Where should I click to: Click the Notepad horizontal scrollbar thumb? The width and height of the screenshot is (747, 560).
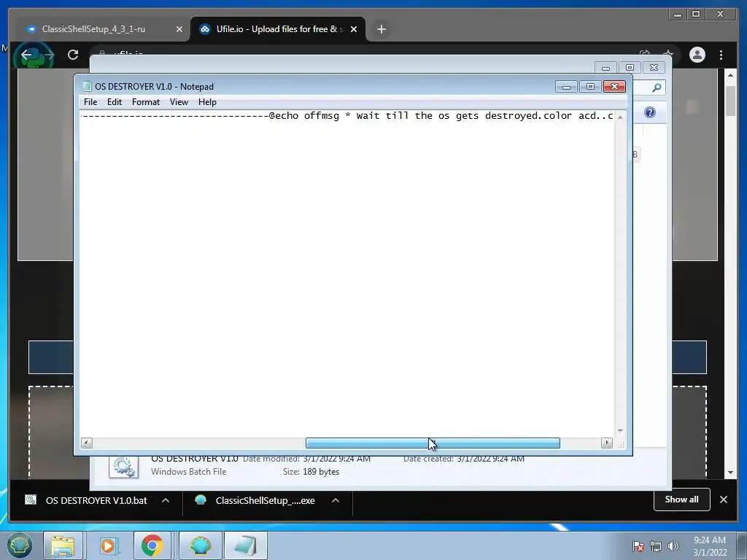coord(433,443)
